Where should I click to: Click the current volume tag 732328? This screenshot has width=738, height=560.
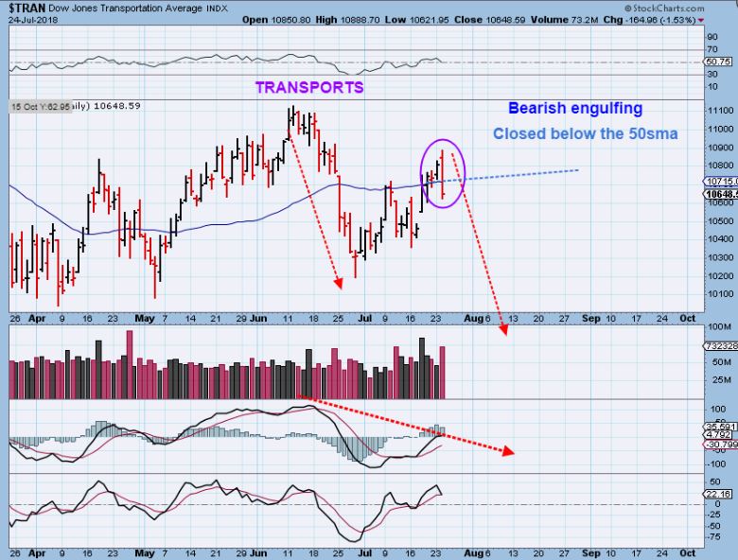(721, 346)
